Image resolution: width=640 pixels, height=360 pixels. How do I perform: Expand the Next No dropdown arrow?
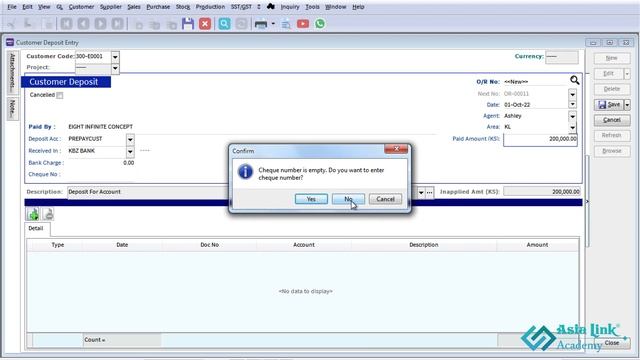point(573,94)
